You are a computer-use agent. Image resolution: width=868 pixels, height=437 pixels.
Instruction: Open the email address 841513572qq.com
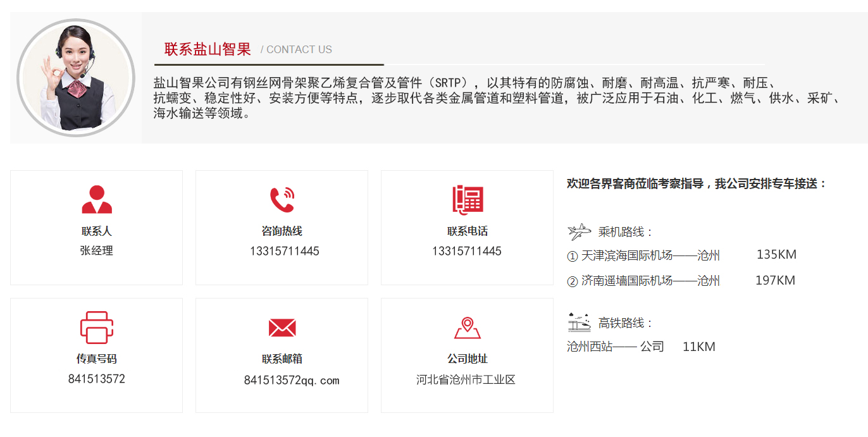pyautogui.click(x=291, y=380)
